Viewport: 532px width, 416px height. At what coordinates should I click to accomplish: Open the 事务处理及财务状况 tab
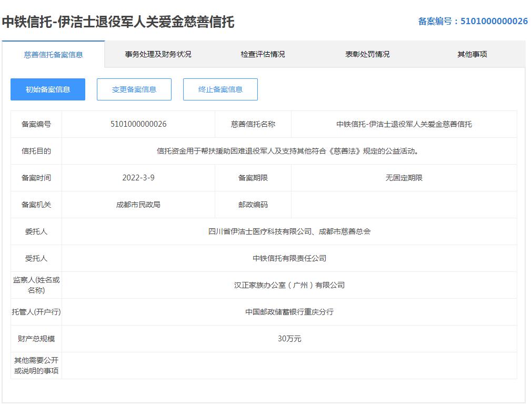(158, 55)
